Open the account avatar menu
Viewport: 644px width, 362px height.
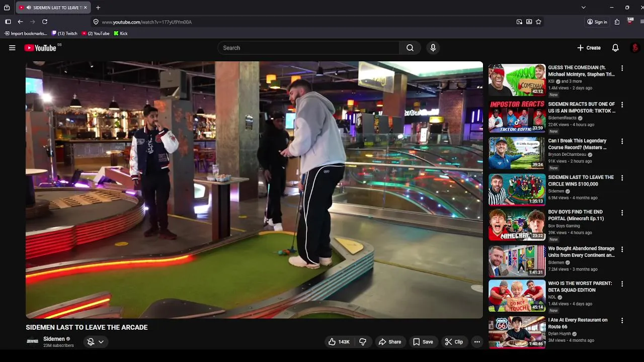635,48
